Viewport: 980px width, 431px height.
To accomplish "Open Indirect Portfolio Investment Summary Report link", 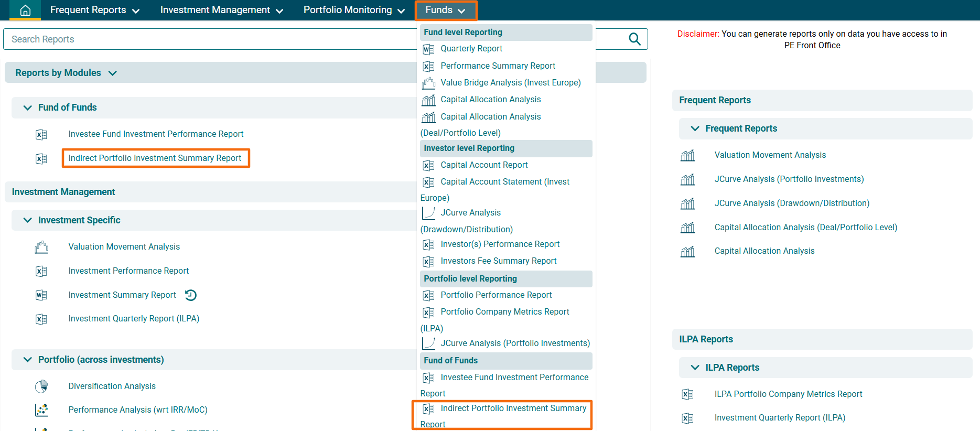I will (155, 158).
